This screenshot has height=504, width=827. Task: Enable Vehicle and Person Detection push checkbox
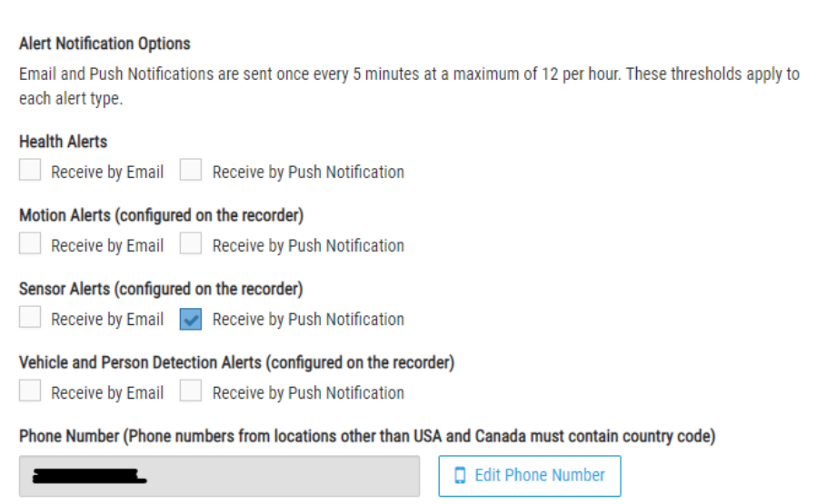[x=191, y=390]
